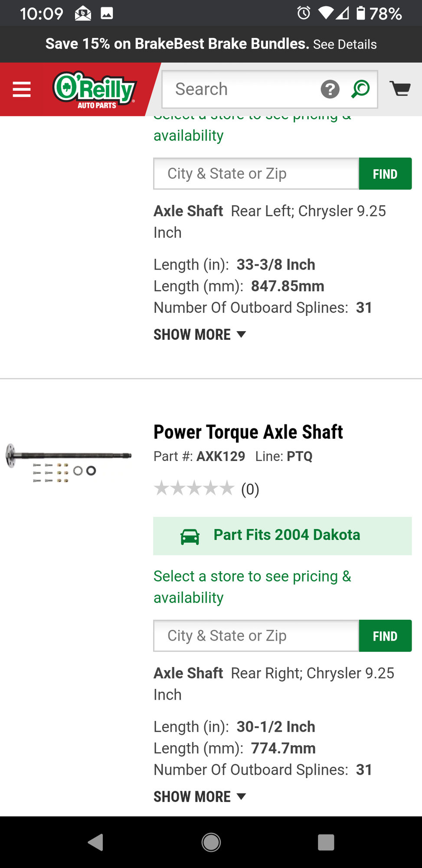Screen dimensions: 422x868
Task: Tap the upper City & State or Zip field
Action: [x=256, y=174]
